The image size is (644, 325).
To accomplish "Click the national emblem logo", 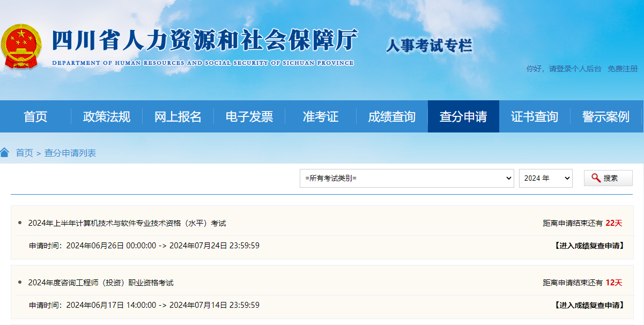I will [x=21, y=47].
